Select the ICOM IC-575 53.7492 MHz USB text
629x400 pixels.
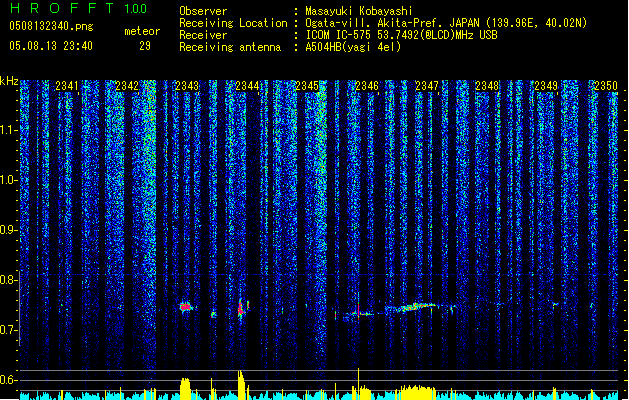401,35
